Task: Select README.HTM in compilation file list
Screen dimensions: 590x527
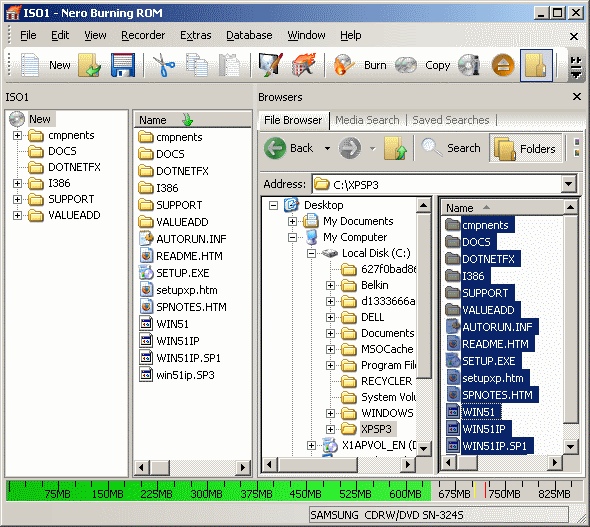Action: point(189,256)
